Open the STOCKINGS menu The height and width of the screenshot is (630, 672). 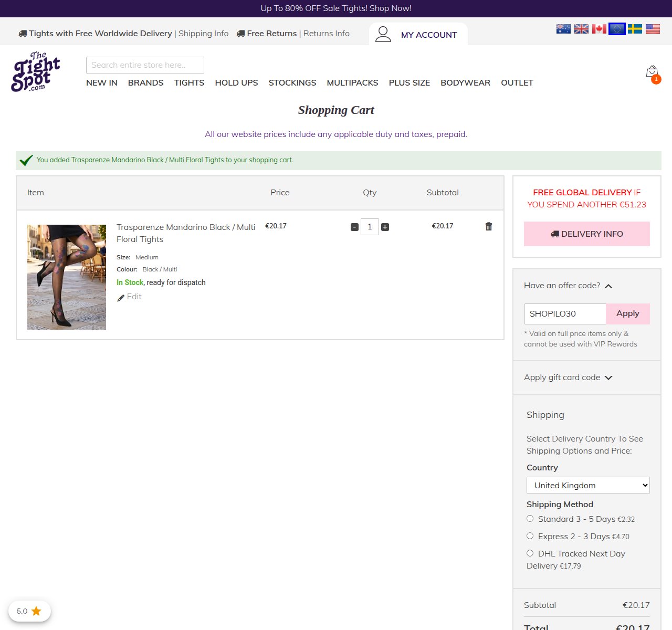(x=292, y=83)
